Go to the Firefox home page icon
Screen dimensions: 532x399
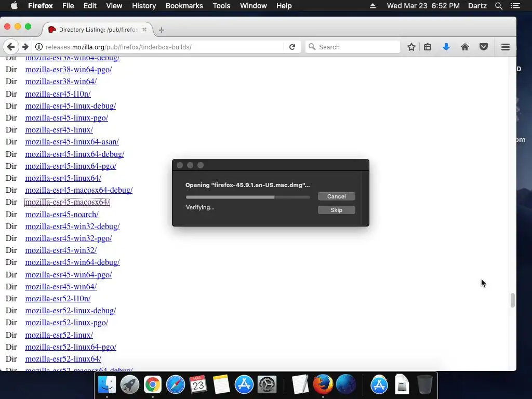point(465,47)
